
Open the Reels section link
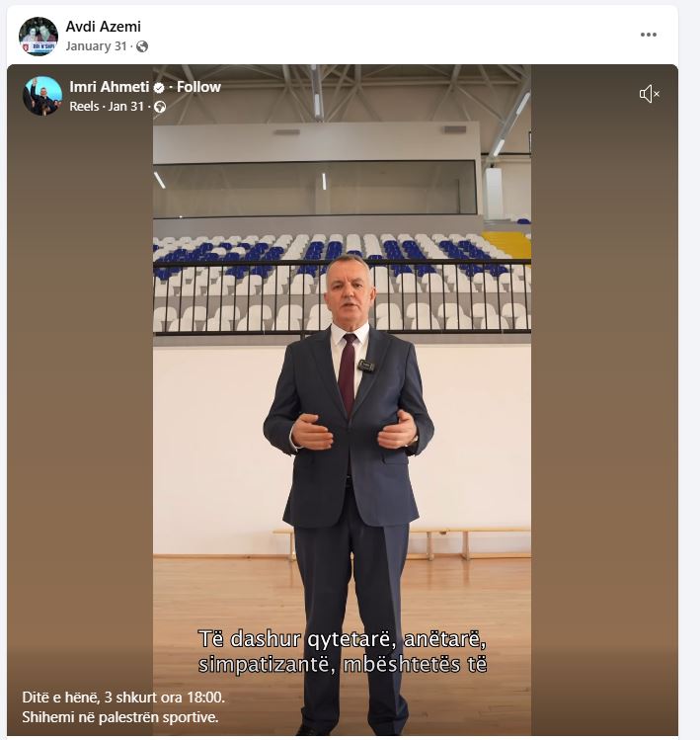click(84, 106)
